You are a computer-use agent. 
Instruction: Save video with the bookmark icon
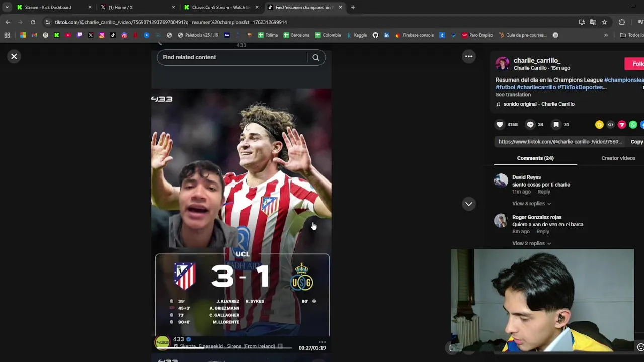[556, 124]
